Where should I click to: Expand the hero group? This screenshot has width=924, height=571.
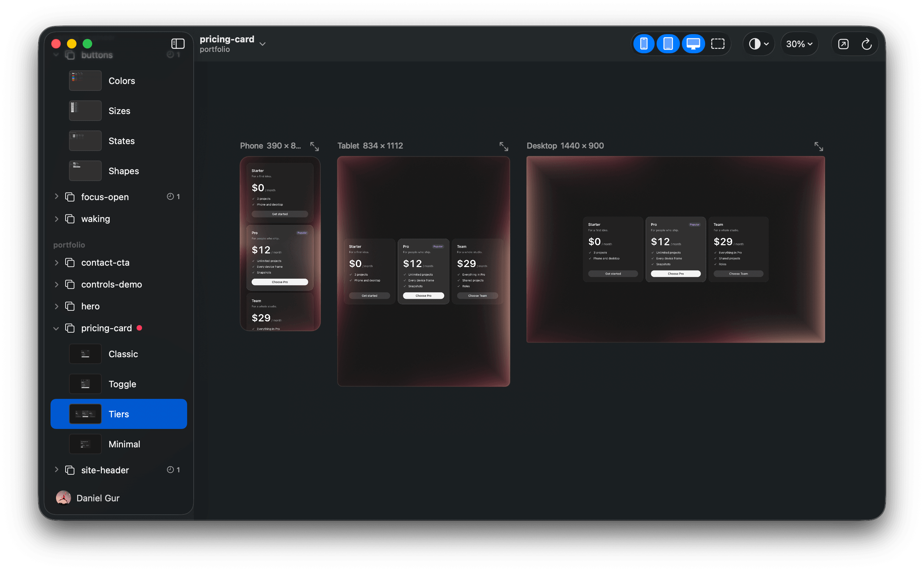point(57,306)
